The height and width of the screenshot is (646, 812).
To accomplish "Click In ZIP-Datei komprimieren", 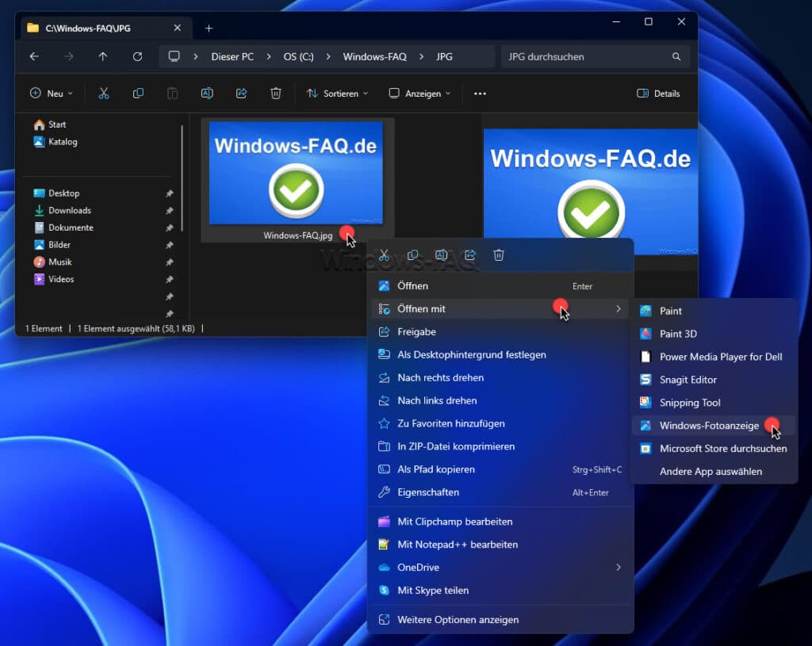I will click(x=500, y=446).
